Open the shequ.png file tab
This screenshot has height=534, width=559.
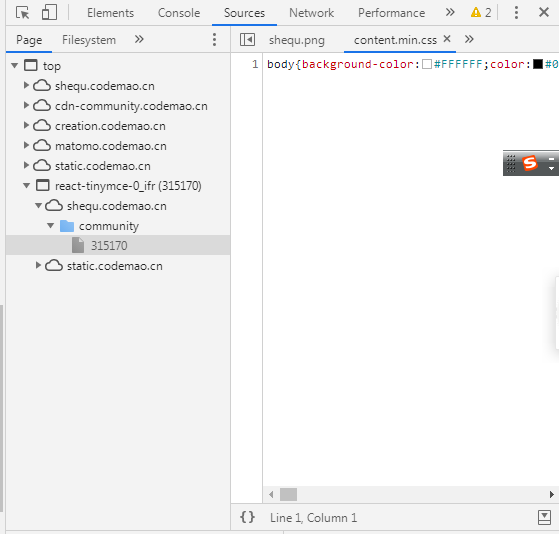297,40
